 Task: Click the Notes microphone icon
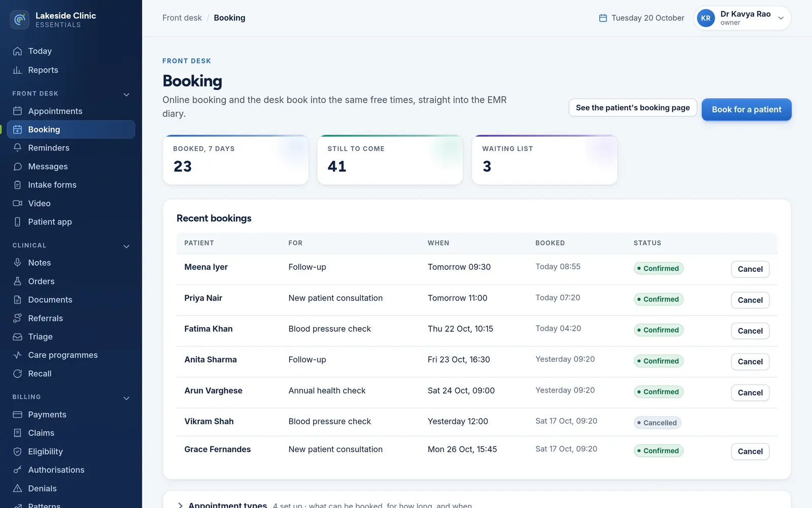click(17, 263)
